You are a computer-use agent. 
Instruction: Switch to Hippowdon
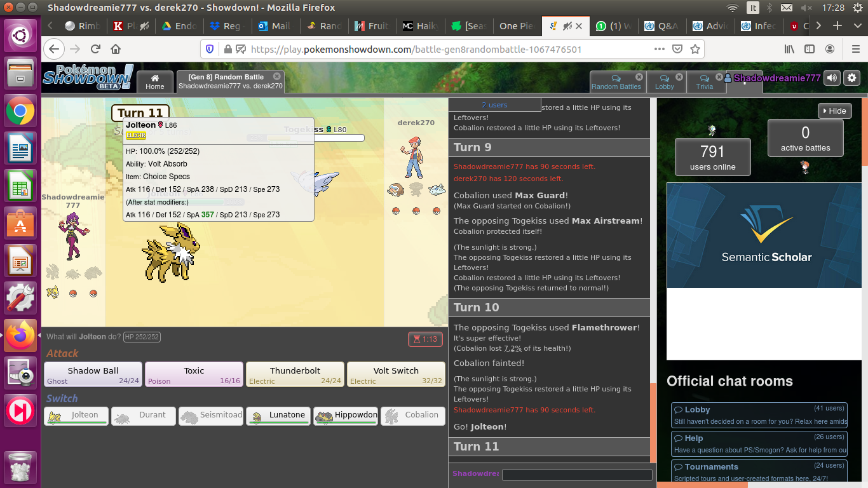pos(346,416)
